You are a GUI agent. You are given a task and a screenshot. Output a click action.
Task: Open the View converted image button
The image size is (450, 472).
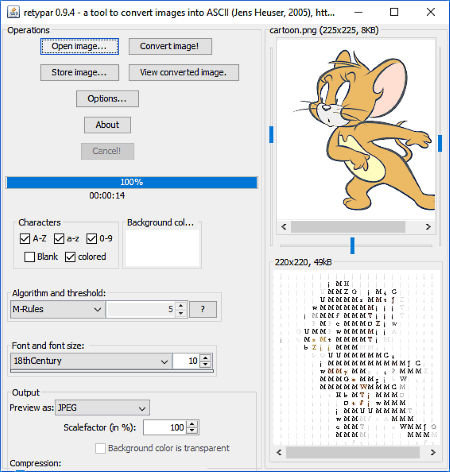(184, 72)
